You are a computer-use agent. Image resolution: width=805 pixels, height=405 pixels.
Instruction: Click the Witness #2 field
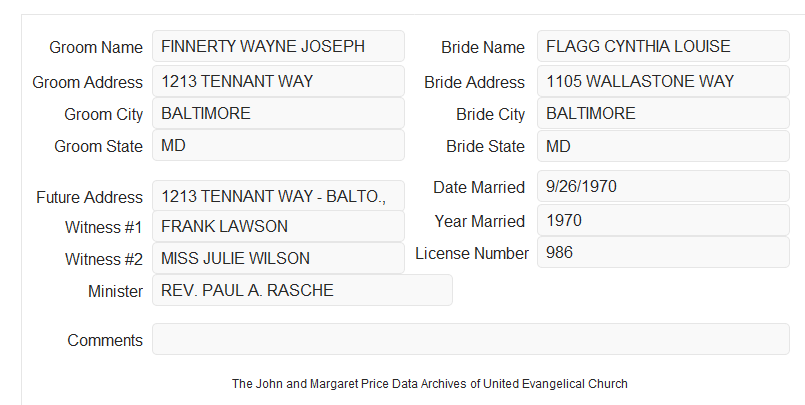click(278, 258)
